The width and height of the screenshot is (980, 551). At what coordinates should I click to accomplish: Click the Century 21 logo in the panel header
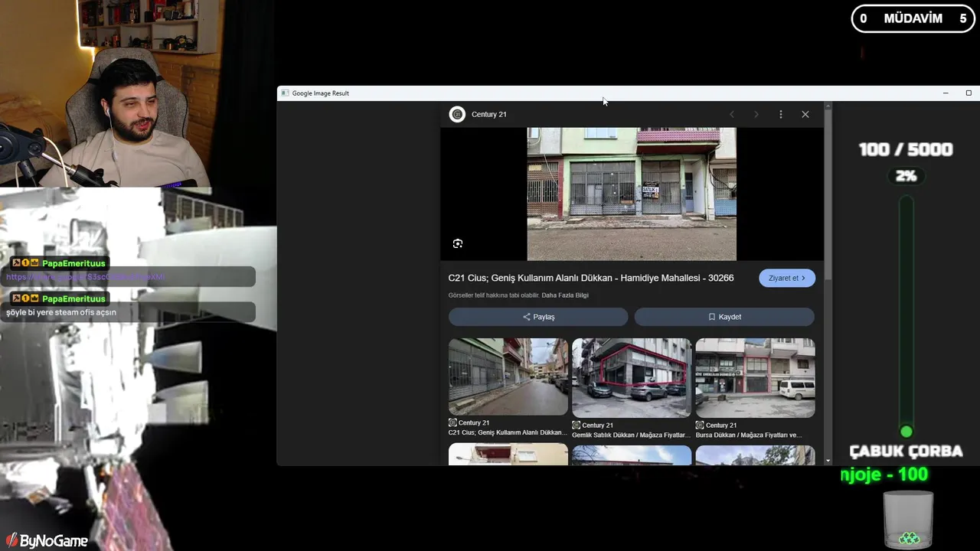pyautogui.click(x=457, y=114)
